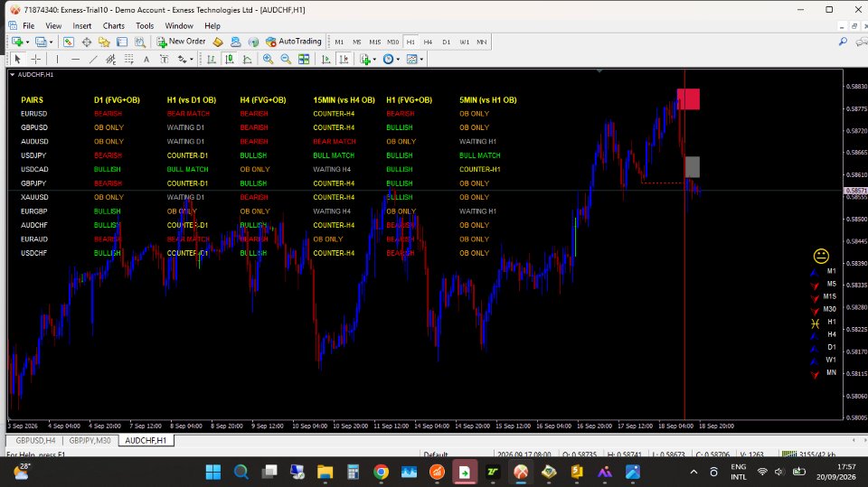The height and width of the screenshot is (487, 868).
Task: Switch chart type to line chart
Action: (x=247, y=60)
